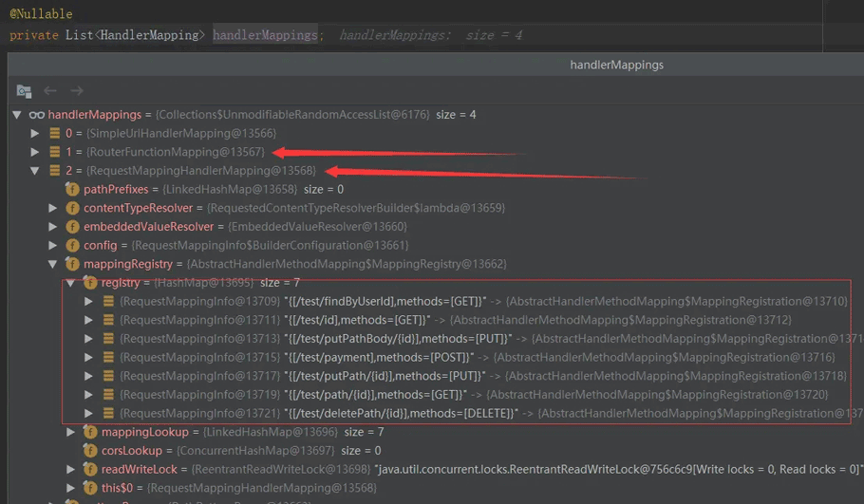Viewport: 864px width, 504px height.
Task: Click the field icon next to contentTypeResolver
Action: coord(72,208)
